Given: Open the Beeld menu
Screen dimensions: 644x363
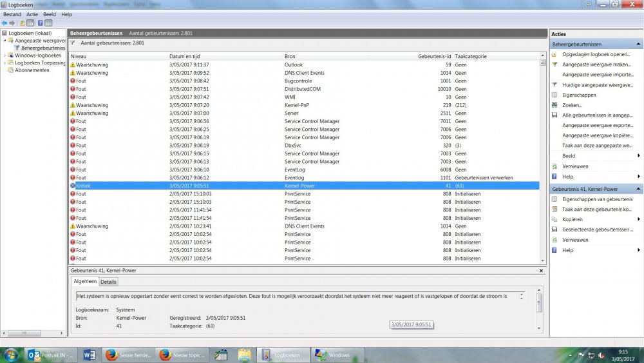Looking at the screenshot, I should (x=50, y=14).
